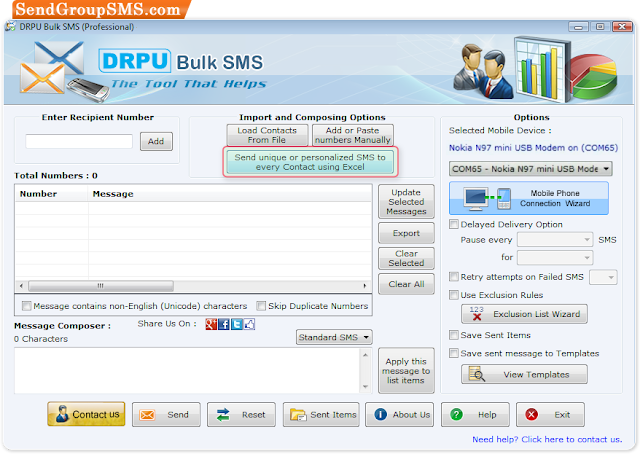Click View Templates button
The height and width of the screenshot is (454, 640).
(x=524, y=374)
